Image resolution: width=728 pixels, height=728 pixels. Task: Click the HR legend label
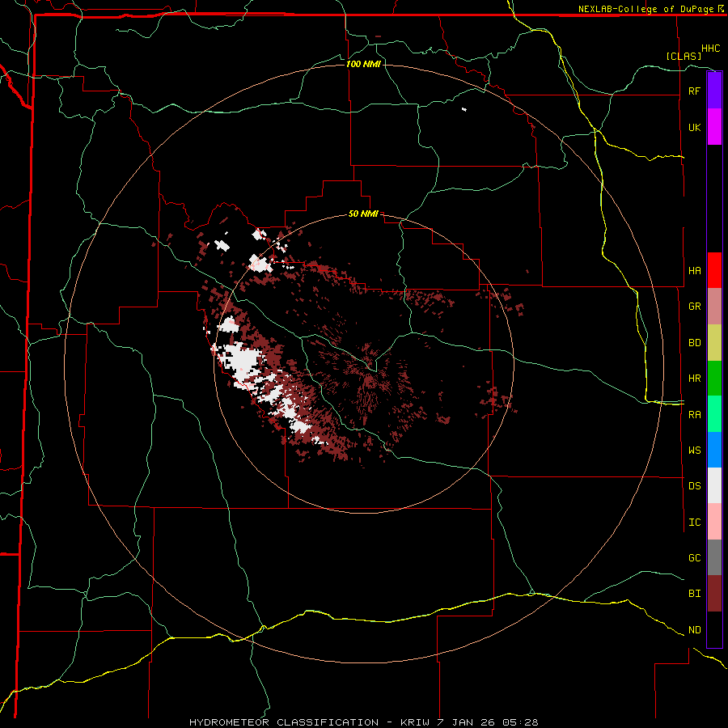[x=694, y=379]
